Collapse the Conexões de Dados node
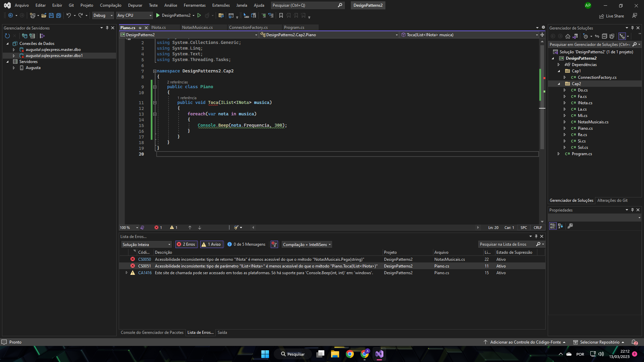Image resolution: width=644 pixels, height=362 pixels. pyautogui.click(x=7, y=44)
